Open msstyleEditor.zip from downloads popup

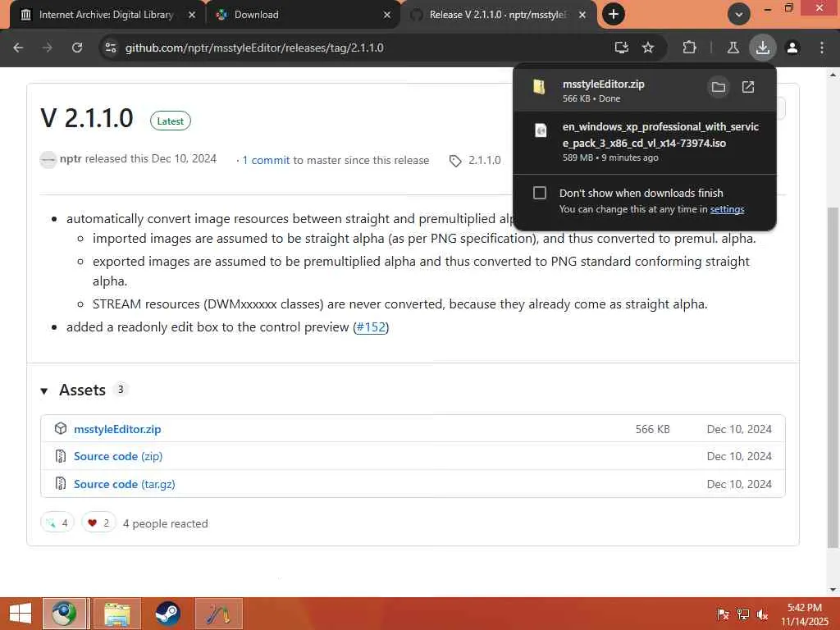pos(748,87)
